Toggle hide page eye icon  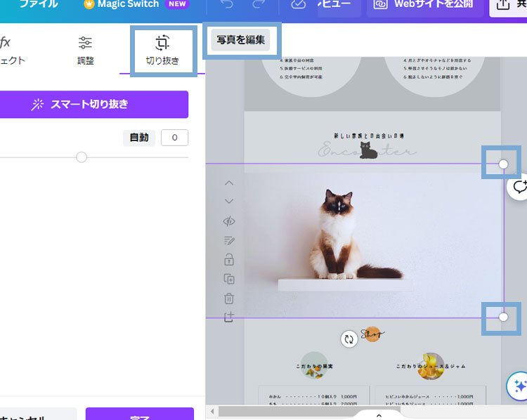click(229, 221)
